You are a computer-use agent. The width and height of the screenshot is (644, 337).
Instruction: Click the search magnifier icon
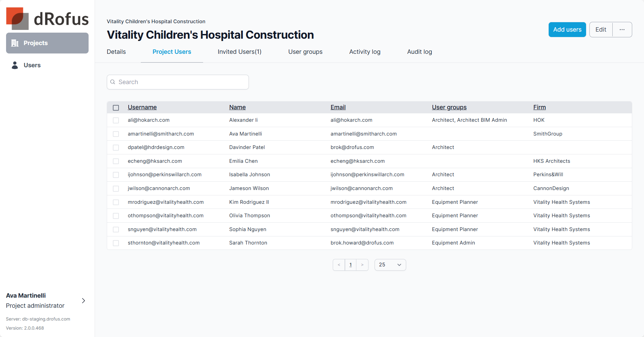pyautogui.click(x=113, y=82)
